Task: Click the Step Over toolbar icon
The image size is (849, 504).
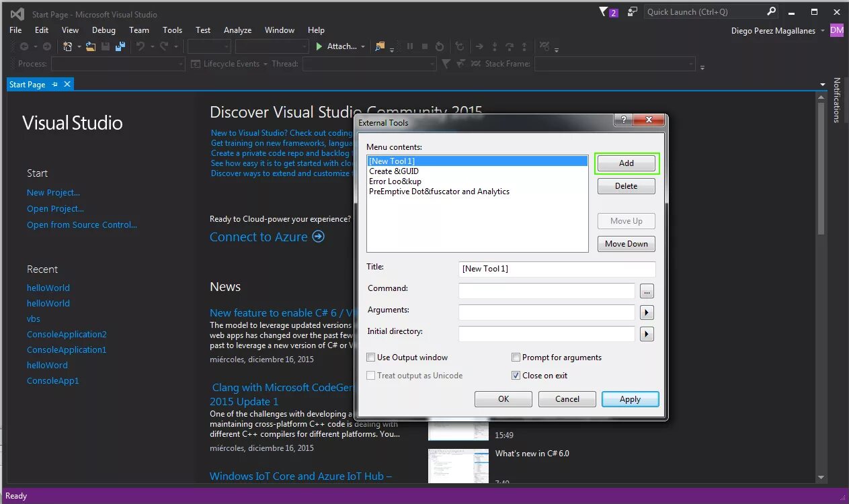Action: pos(510,46)
